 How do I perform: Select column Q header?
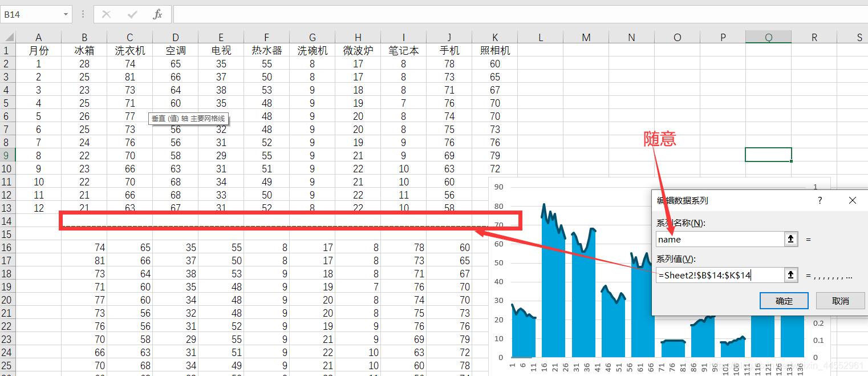[x=769, y=37]
